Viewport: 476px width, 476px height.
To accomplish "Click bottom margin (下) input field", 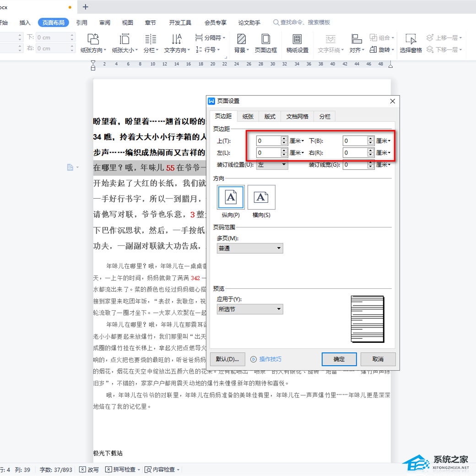I will coord(355,141).
